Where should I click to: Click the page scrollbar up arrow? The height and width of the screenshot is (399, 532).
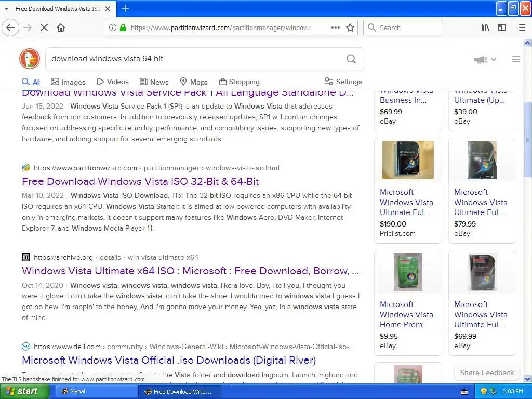pyautogui.click(x=527, y=43)
